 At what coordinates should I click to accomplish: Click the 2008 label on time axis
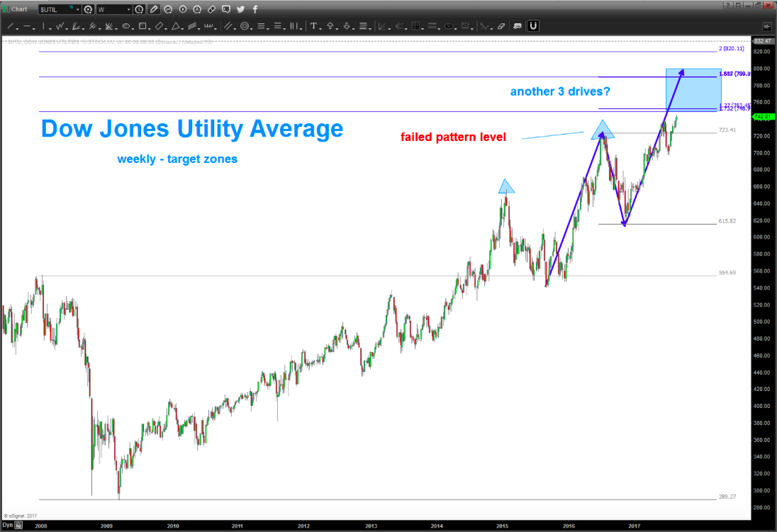[x=41, y=526]
